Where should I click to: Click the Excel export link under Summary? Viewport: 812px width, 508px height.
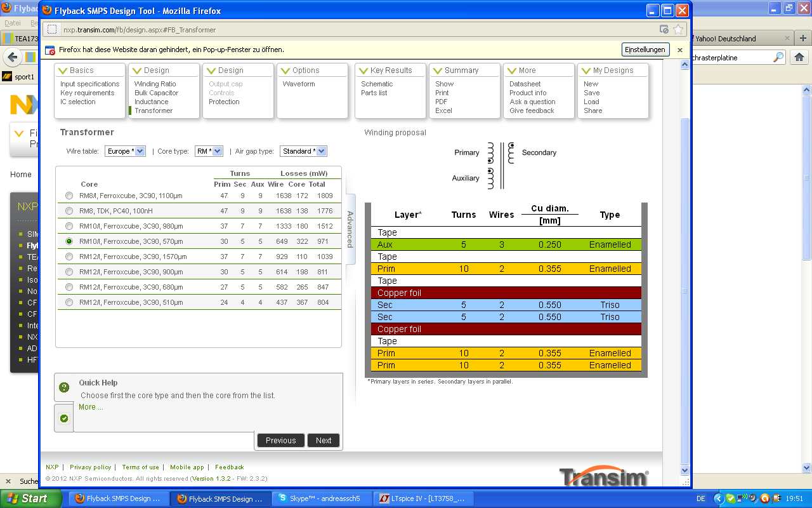(443, 110)
